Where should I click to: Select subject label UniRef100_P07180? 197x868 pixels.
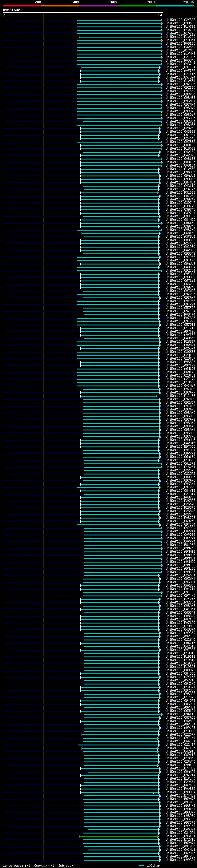pos(180,620)
